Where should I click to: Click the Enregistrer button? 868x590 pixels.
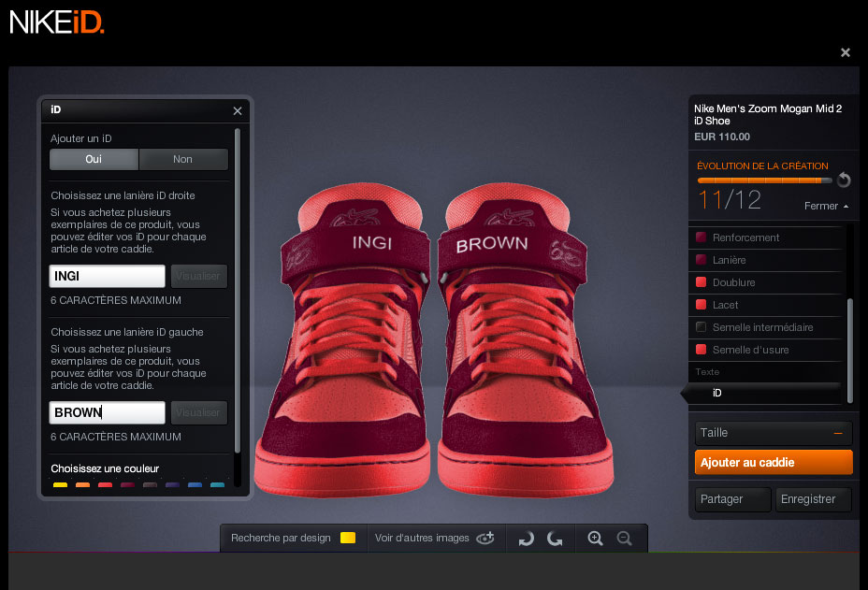tap(813, 499)
